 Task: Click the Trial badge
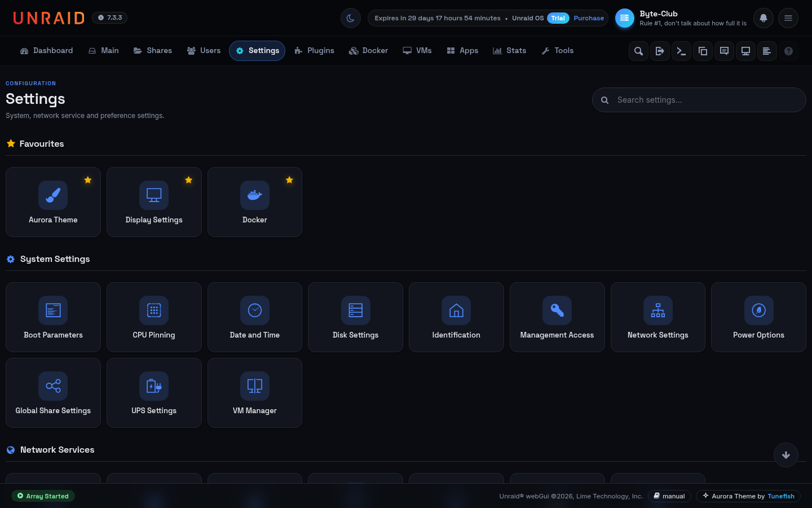tap(558, 18)
